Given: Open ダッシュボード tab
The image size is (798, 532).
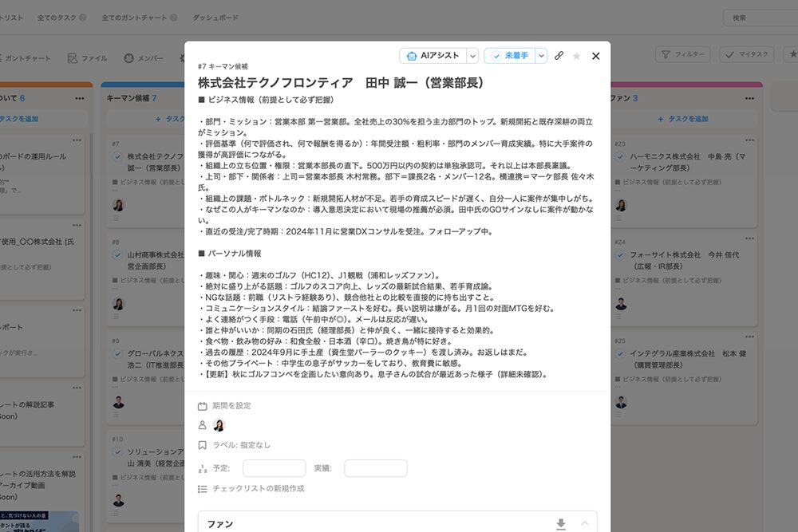Looking at the screenshot, I should (x=215, y=18).
